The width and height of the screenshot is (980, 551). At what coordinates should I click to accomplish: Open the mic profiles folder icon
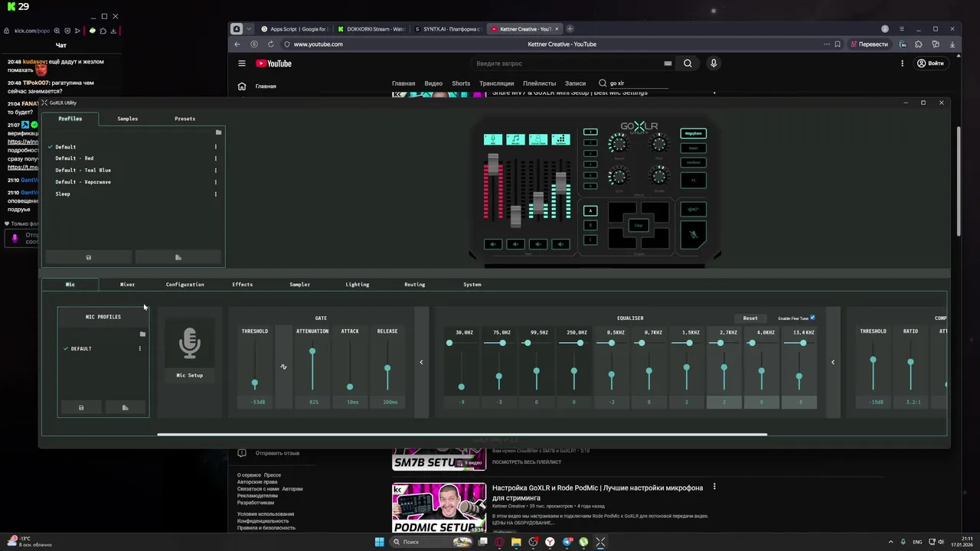pyautogui.click(x=142, y=334)
